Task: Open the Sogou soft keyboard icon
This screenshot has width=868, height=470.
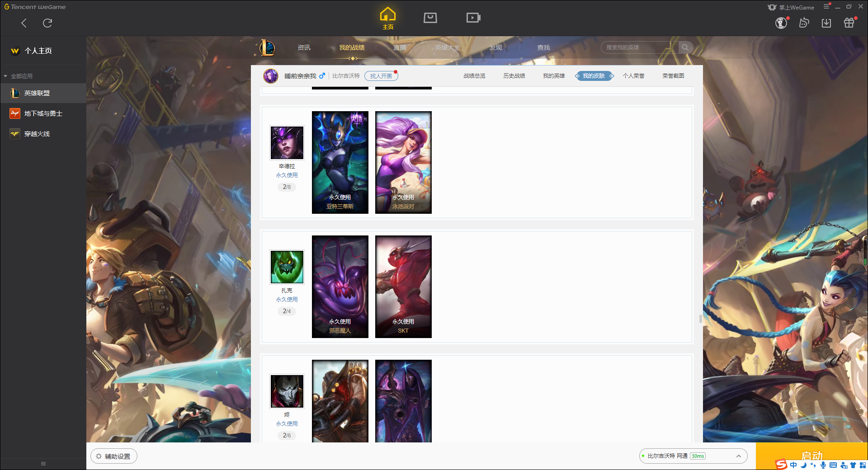Action: click(x=833, y=465)
